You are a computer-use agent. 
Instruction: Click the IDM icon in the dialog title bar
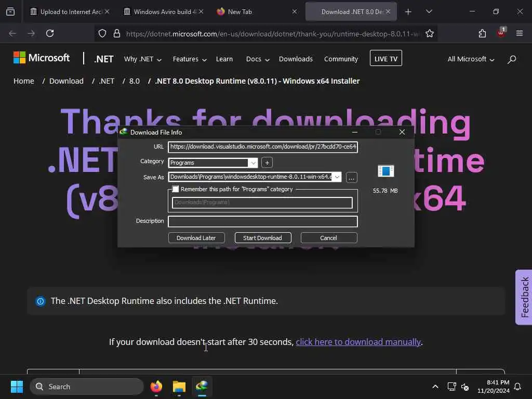pos(124,132)
